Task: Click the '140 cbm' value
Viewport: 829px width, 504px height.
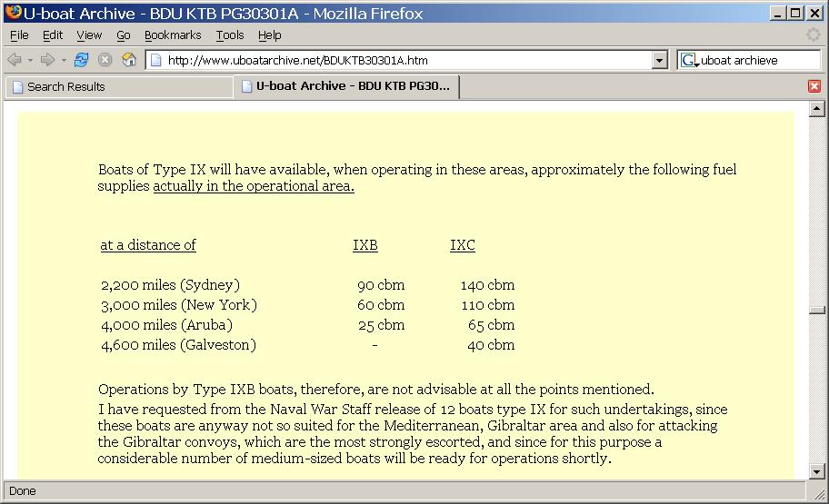Action: pyautogui.click(x=487, y=285)
